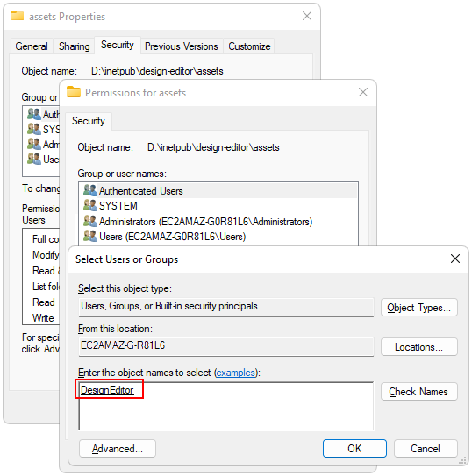Viewport: 472px width, 476px height.
Task: Close the Permissions for assets dialog
Action: [x=363, y=92]
